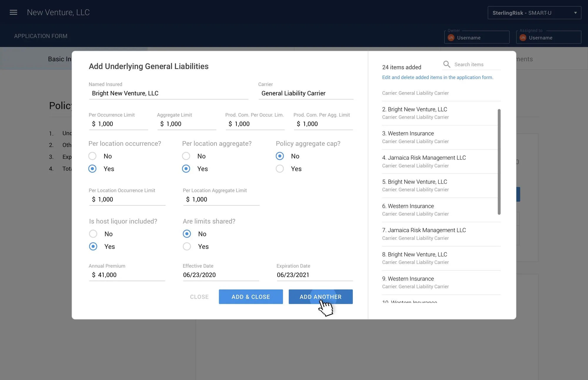This screenshot has height=380, width=588.
Task: Click the Named Insured input field
Action: pyautogui.click(x=168, y=93)
